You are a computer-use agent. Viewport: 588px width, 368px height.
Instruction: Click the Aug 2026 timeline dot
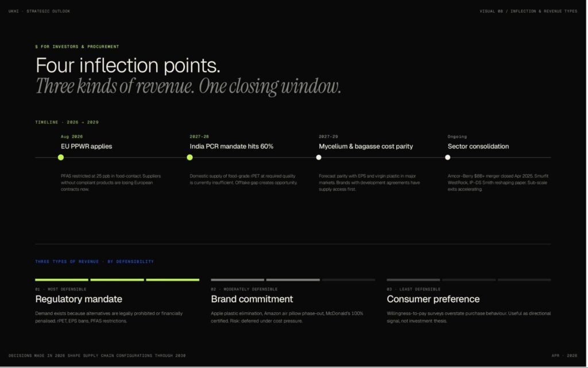click(61, 158)
